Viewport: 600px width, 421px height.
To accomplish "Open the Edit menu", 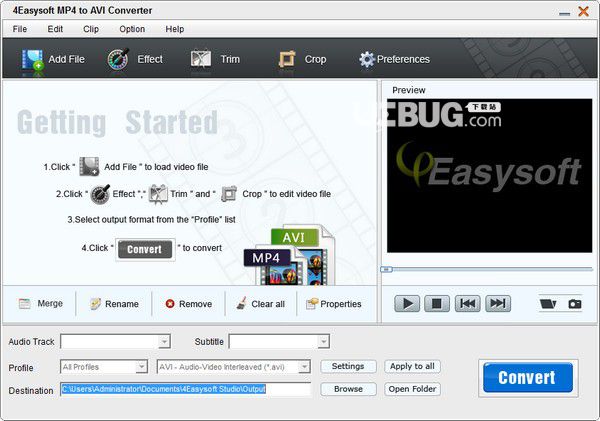I will coord(55,29).
